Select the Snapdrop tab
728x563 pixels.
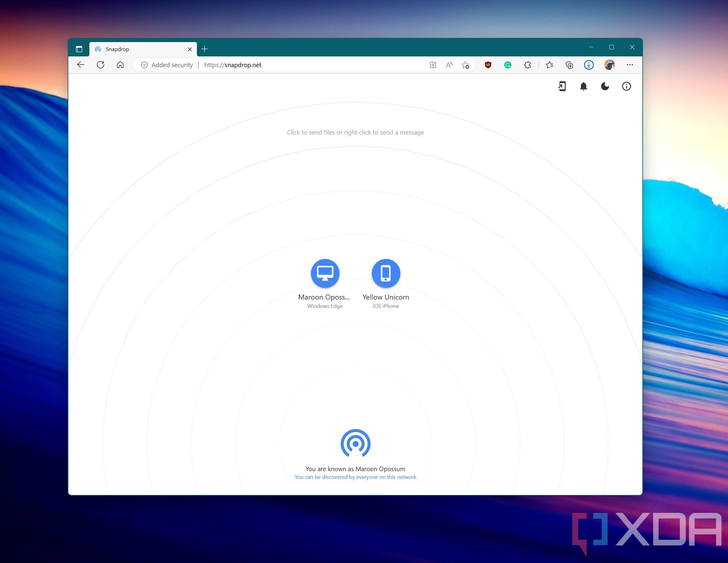(143, 49)
